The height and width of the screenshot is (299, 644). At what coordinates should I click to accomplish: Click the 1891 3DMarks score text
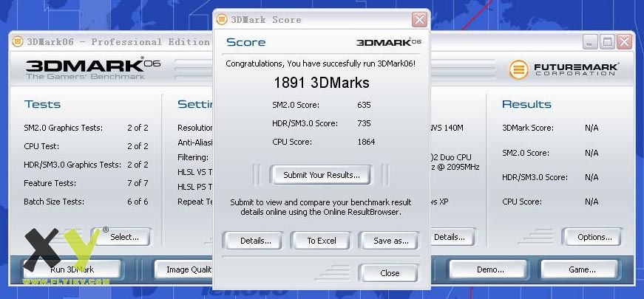[322, 83]
